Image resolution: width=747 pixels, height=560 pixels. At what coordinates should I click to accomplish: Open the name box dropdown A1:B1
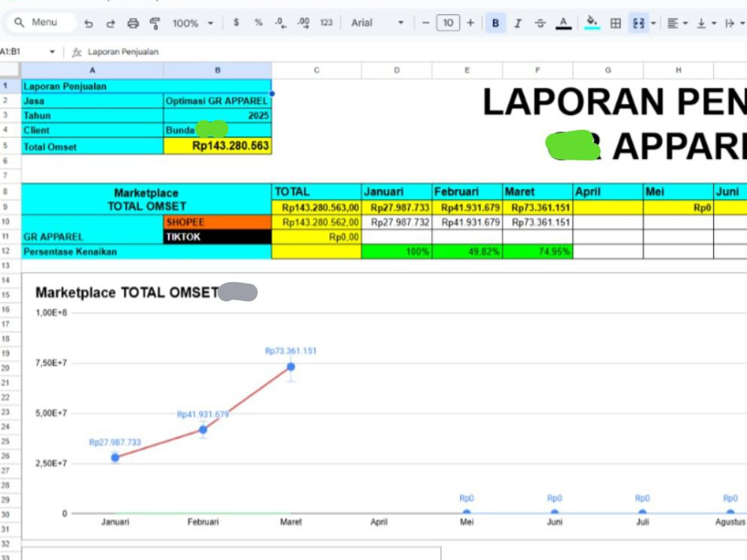pyautogui.click(x=52, y=52)
